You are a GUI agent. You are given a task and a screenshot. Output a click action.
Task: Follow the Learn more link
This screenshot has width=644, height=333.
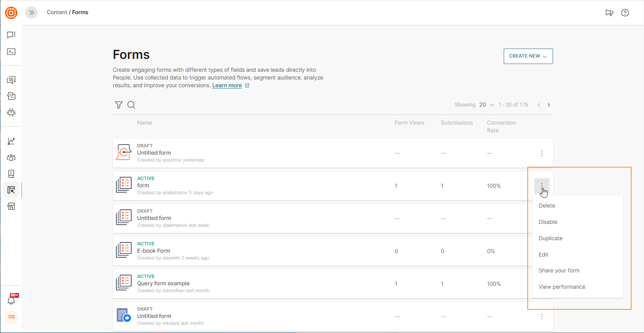click(x=227, y=86)
